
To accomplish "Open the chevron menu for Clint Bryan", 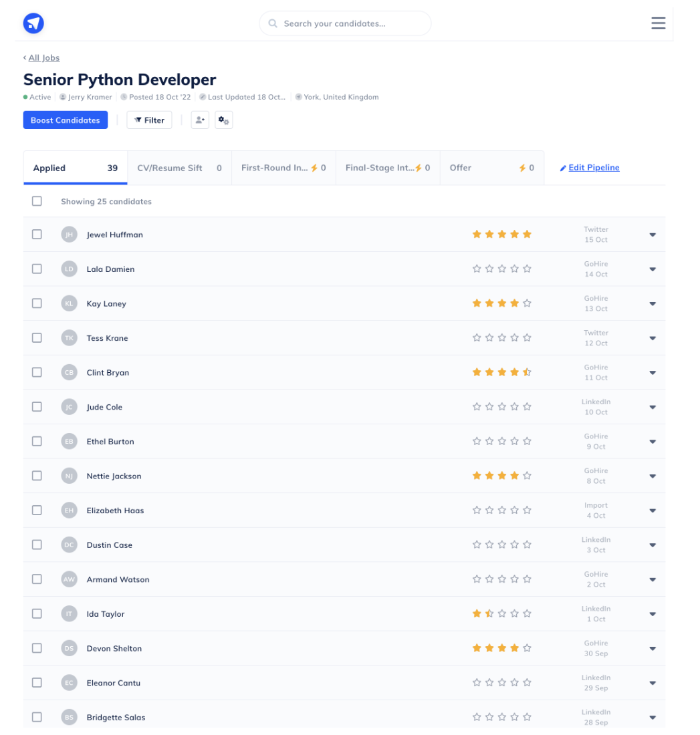I will [x=652, y=372].
